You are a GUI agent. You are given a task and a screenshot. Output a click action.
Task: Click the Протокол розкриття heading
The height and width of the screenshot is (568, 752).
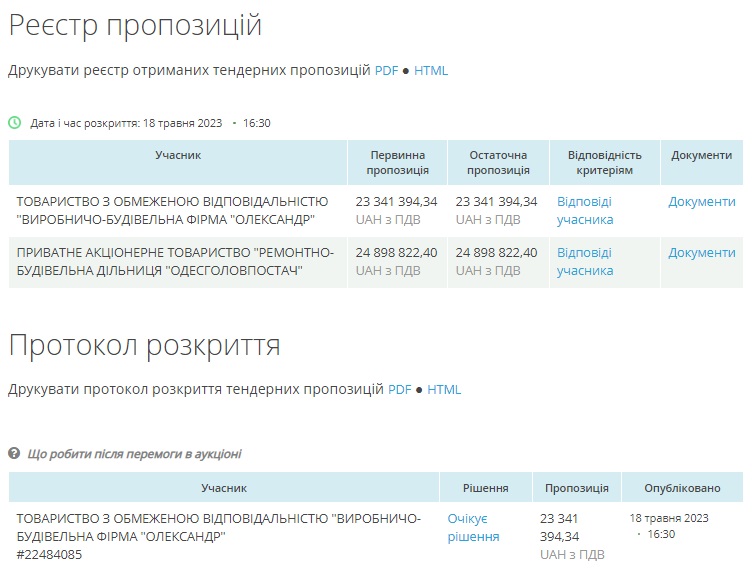pyautogui.click(x=144, y=345)
